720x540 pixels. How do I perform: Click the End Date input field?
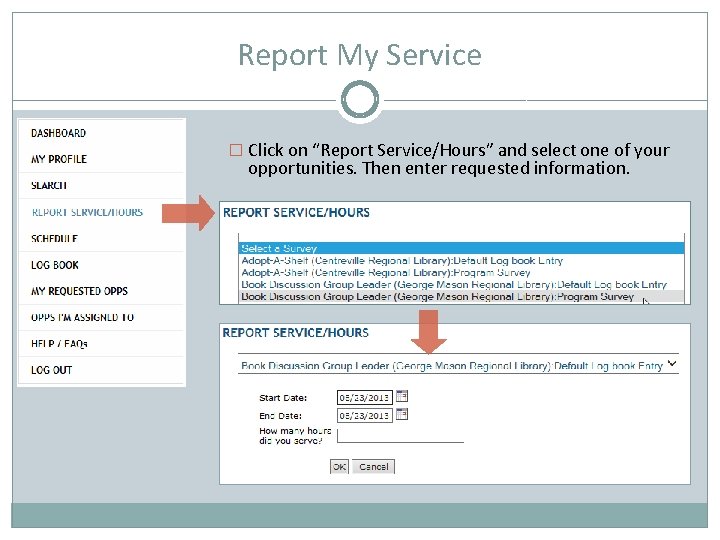365,416
